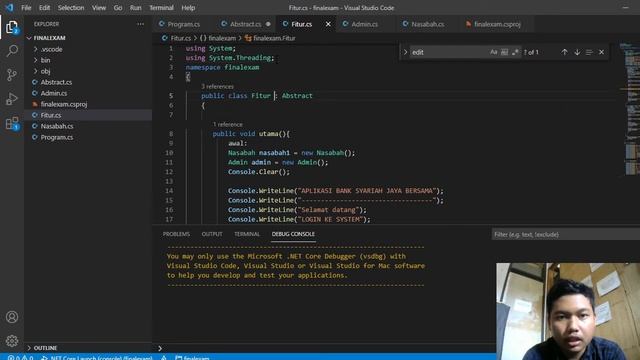Switch to the Admin.cs editor tab
This screenshot has width=640, height=360.
364,24
